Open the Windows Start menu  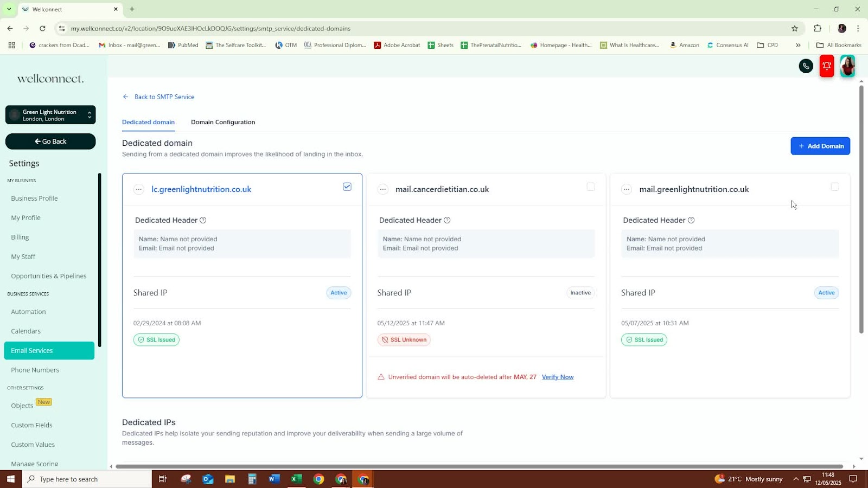click(10, 479)
